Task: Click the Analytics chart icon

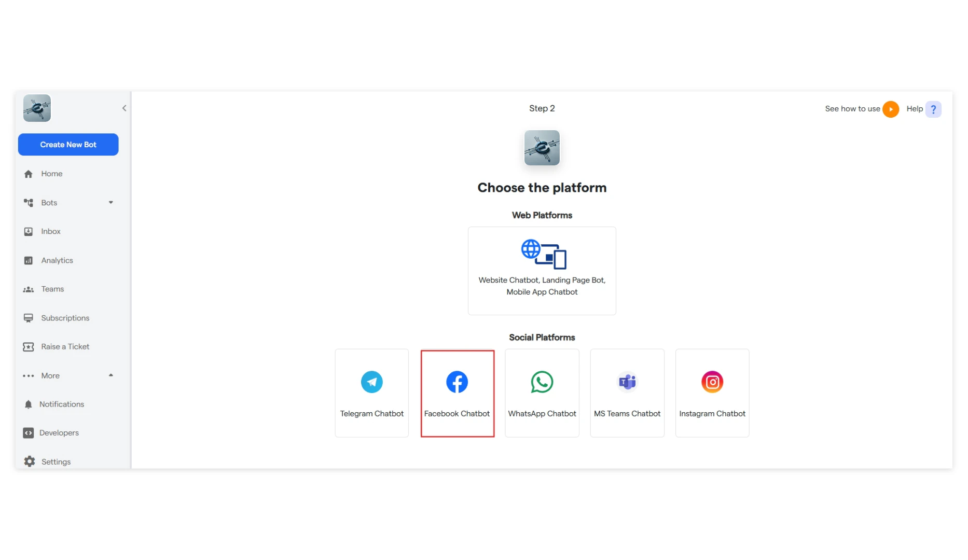Action: click(x=29, y=260)
